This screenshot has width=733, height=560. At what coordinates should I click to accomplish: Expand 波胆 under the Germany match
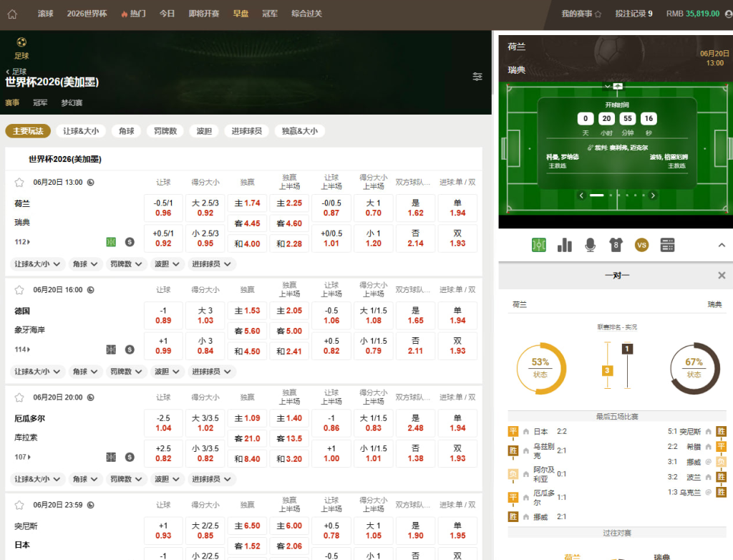pyautogui.click(x=167, y=372)
